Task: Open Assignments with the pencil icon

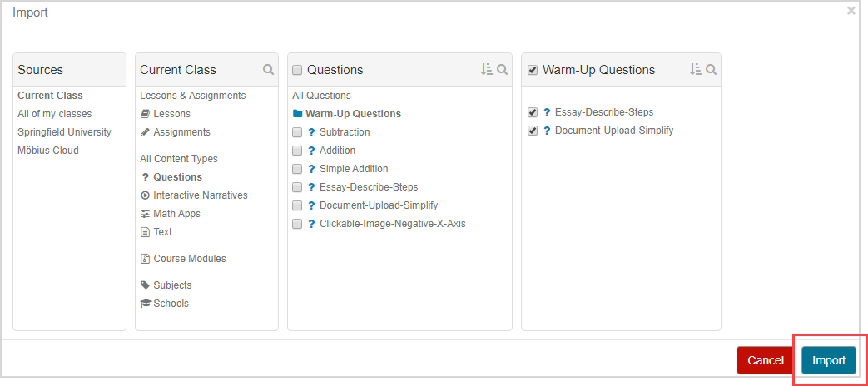Action: tap(181, 132)
